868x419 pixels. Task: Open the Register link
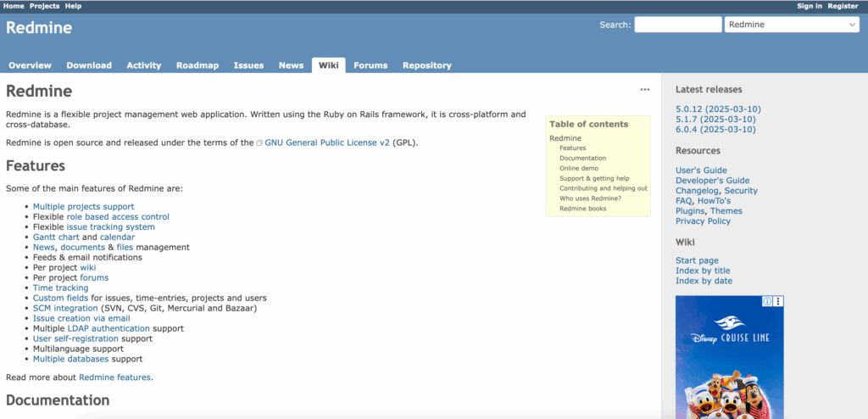[843, 6]
